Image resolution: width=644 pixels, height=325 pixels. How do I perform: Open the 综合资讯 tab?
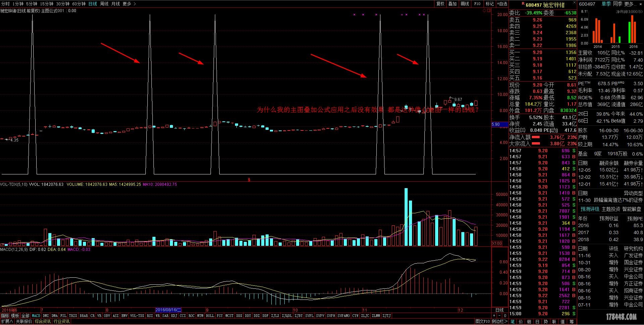pyautogui.click(x=43, y=321)
